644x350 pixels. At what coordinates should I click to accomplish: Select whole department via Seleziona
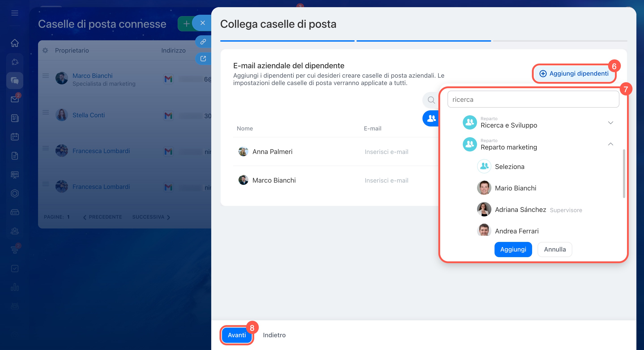pyautogui.click(x=509, y=166)
